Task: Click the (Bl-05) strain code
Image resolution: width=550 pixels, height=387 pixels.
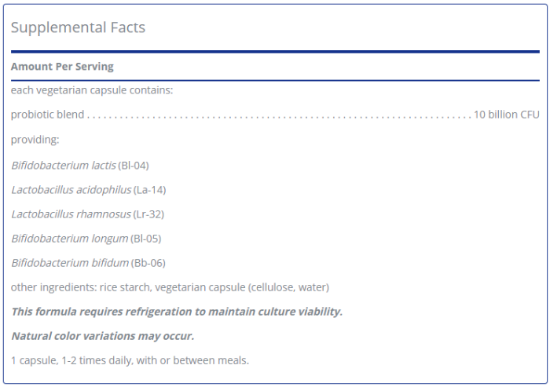Action: (x=146, y=239)
